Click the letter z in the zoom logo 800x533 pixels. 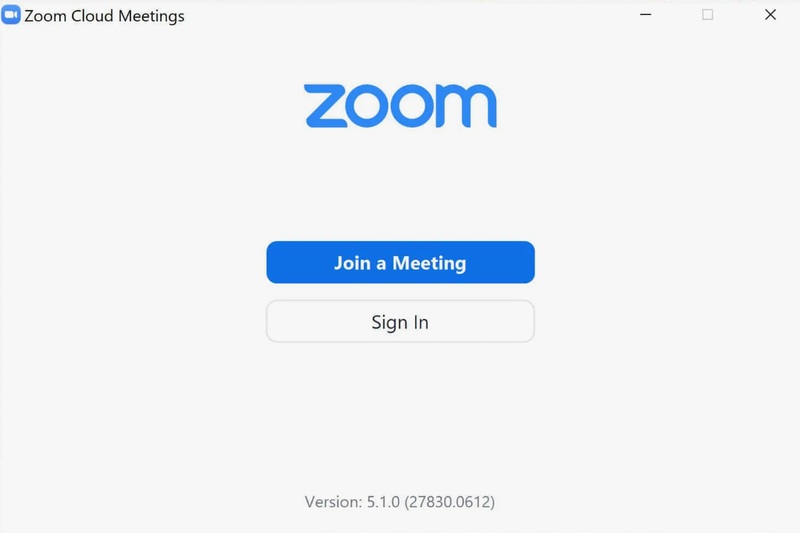pyautogui.click(x=326, y=106)
